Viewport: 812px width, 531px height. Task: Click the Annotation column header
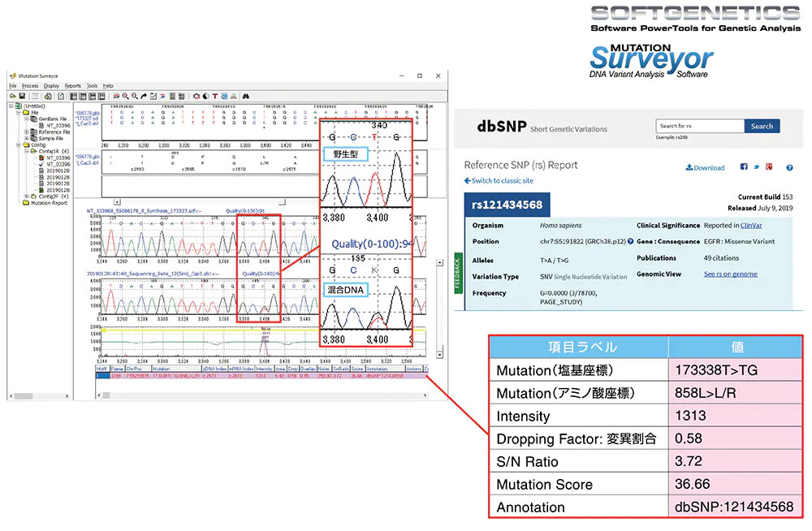(x=385, y=369)
